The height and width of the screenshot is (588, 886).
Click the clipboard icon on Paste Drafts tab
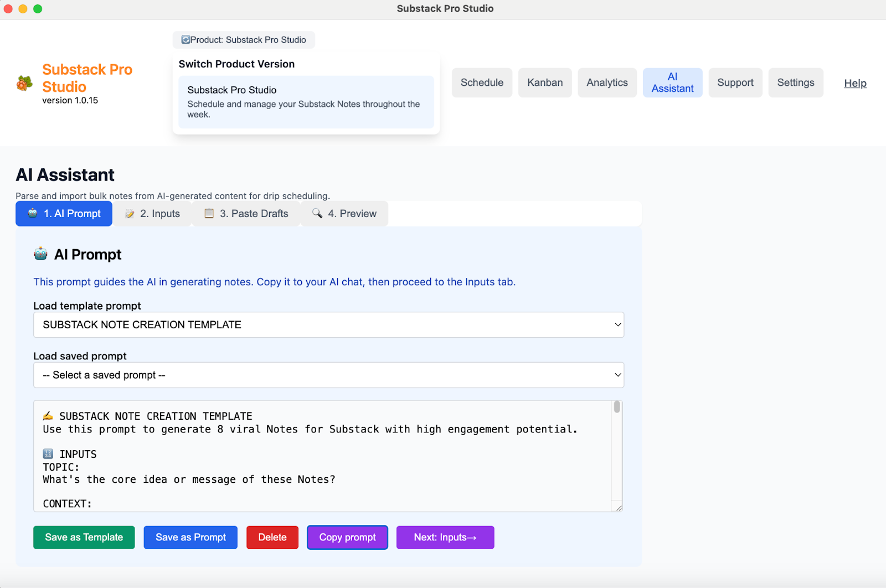point(209,213)
